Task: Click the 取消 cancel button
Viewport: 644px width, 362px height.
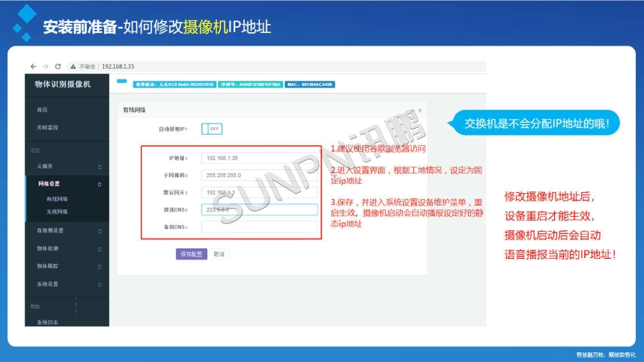Action: pyautogui.click(x=219, y=254)
